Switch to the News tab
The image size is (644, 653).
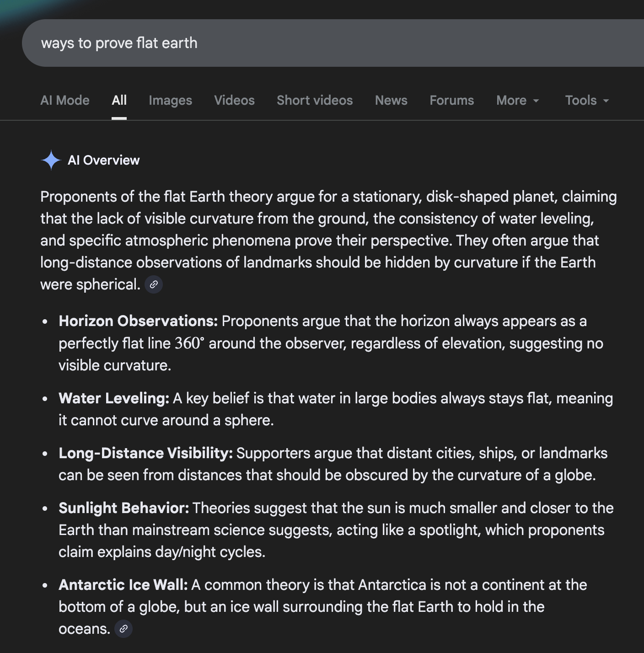(391, 100)
